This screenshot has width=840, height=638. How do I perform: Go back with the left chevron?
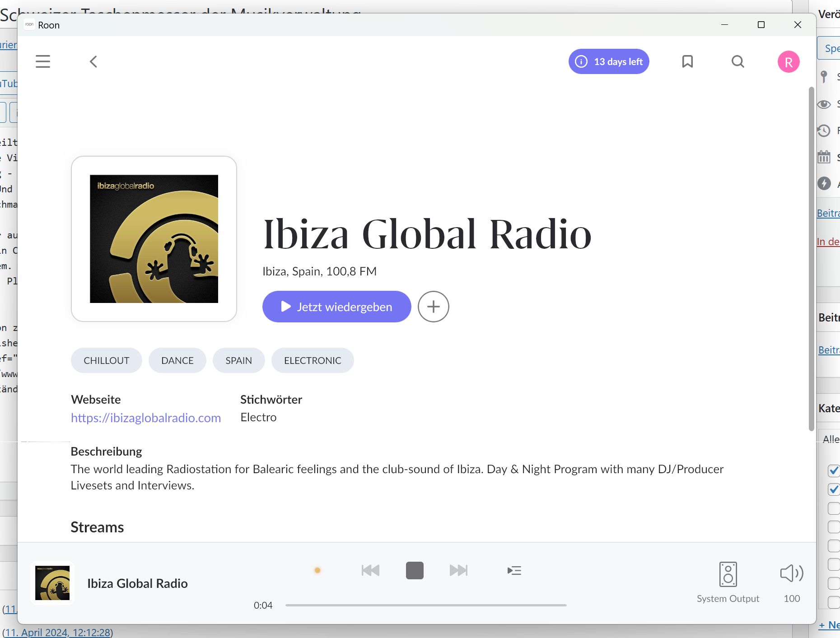[x=93, y=61]
